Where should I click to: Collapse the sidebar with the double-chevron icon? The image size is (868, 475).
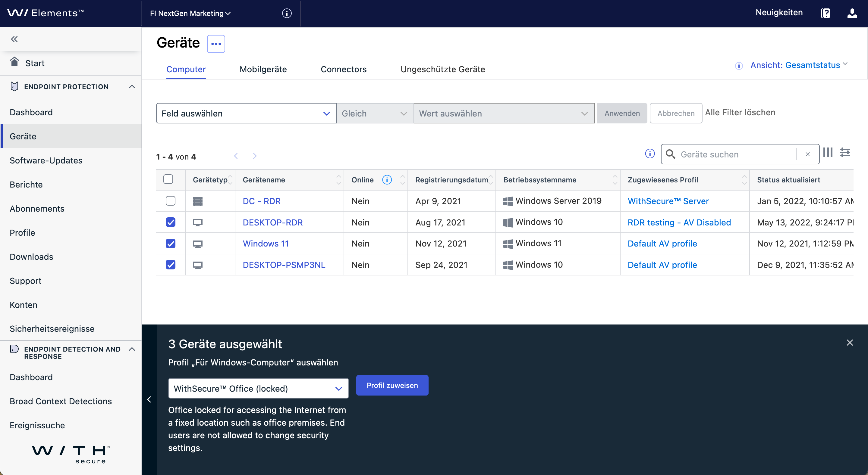[x=14, y=39]
